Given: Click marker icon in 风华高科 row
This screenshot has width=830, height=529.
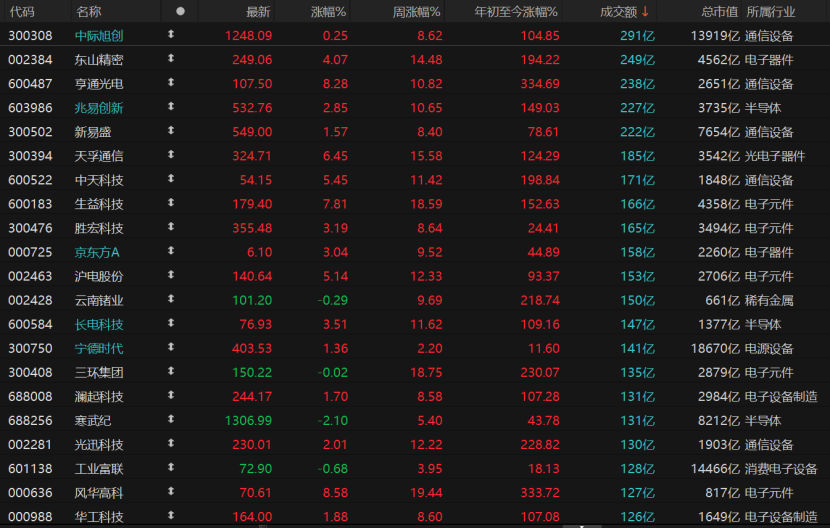Looking at the screenshot, I should 171,491.
